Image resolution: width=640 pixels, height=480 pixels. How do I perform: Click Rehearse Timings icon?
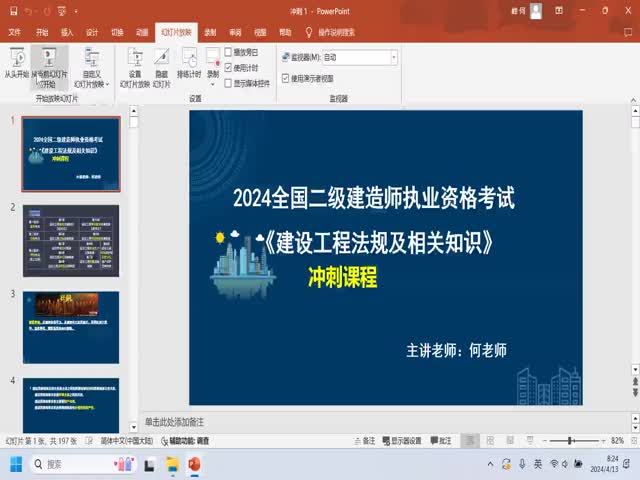tap(189, 62)
